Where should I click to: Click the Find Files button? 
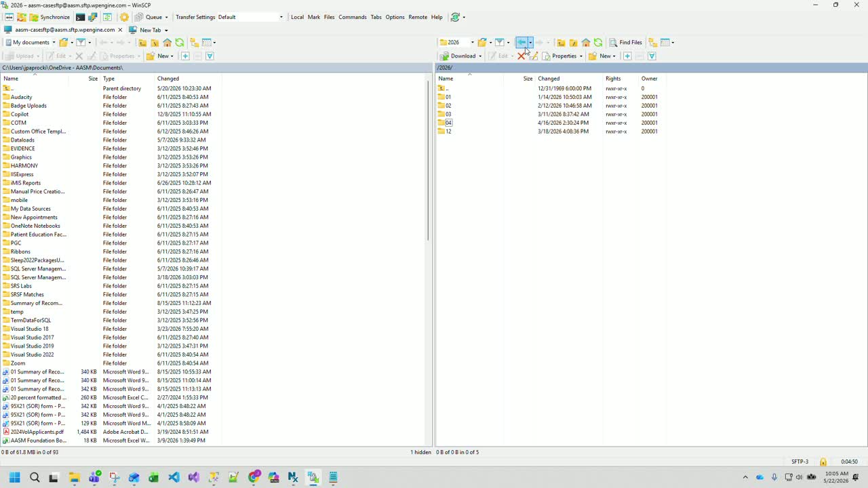pos(625,43)
